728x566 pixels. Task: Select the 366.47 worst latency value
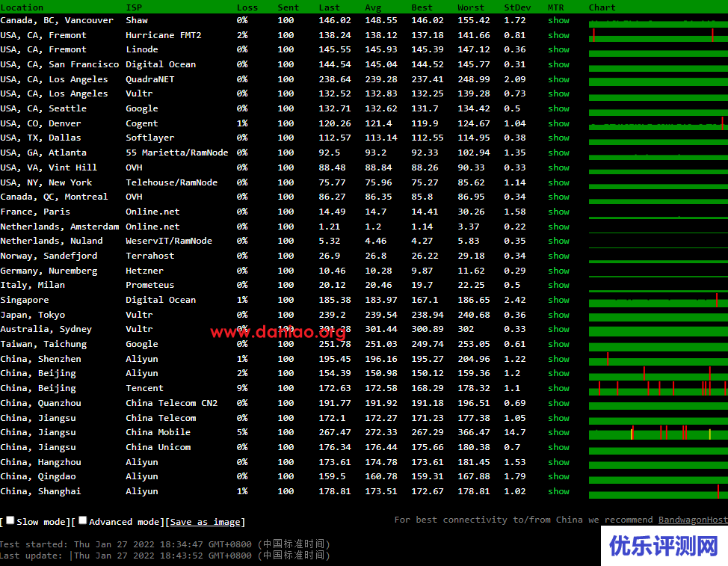pos(474,432)
